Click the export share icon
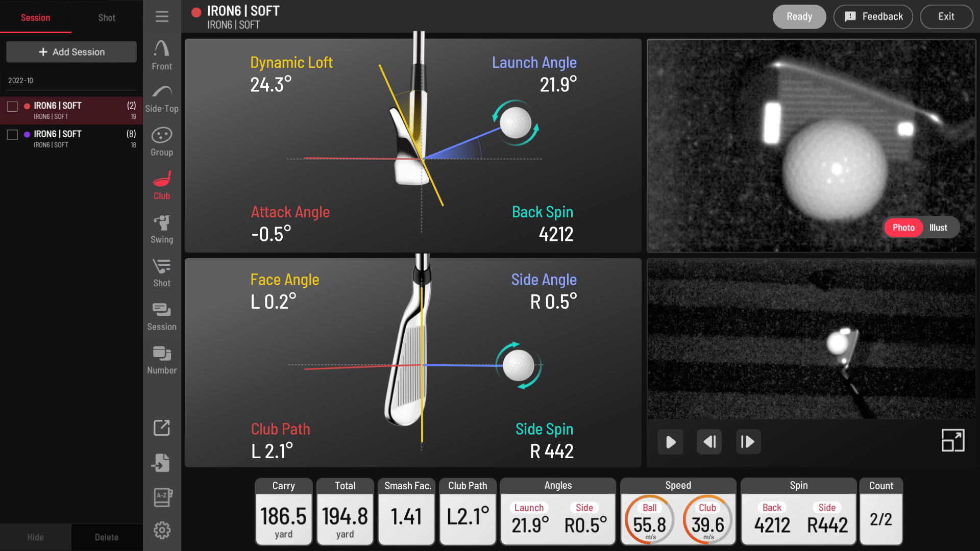 point(162,428)
